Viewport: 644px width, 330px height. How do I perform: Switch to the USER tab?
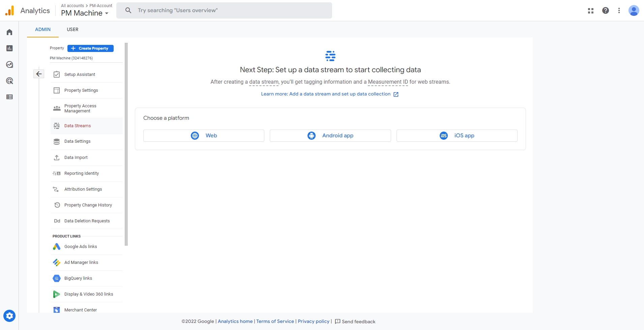click(x=72, y=29)
